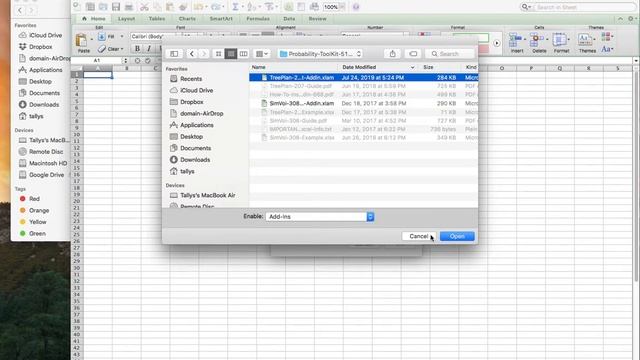Sort files by Date Modified column

(x=378, y=67)
